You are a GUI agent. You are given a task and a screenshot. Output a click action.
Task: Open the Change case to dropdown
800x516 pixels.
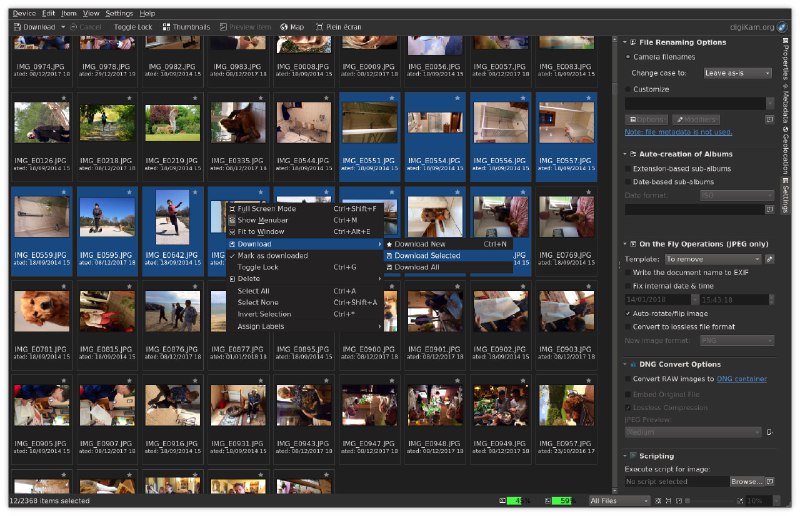coord(737,73)
